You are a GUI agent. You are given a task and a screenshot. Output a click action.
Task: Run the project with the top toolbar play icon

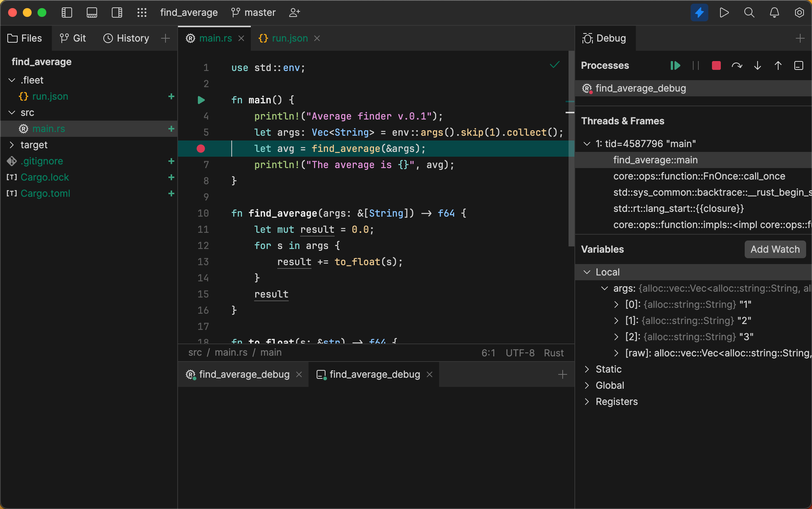pos(724,12)
